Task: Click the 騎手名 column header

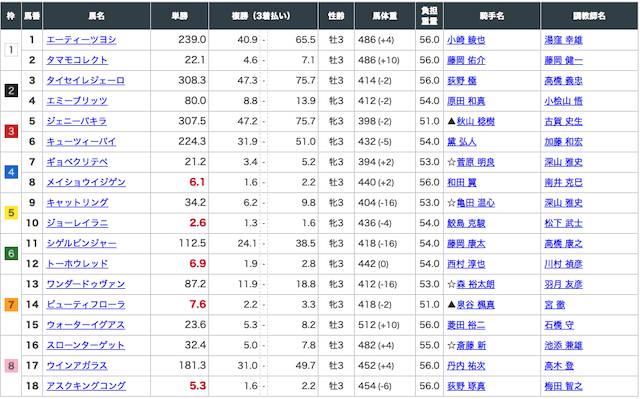Action: pos(492,16)
